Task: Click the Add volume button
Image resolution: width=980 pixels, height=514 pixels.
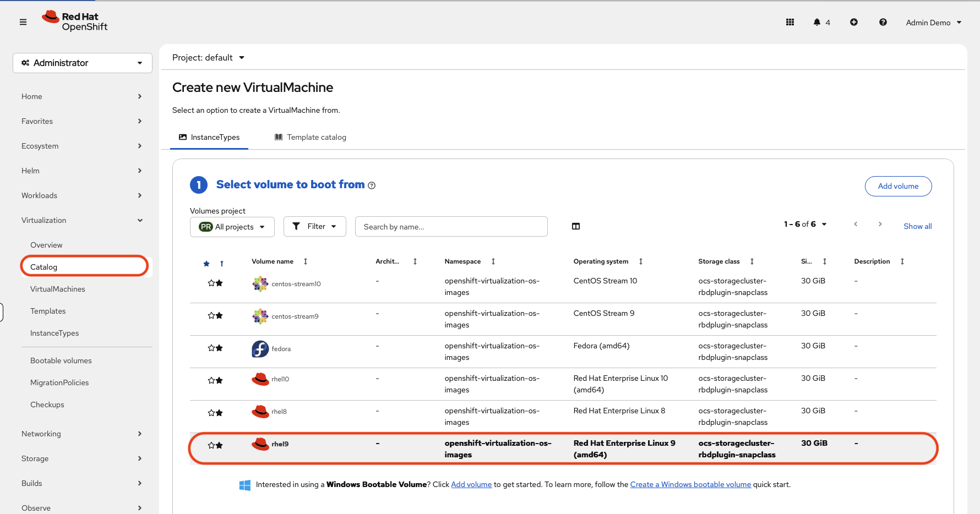Action: coord(898,186)
